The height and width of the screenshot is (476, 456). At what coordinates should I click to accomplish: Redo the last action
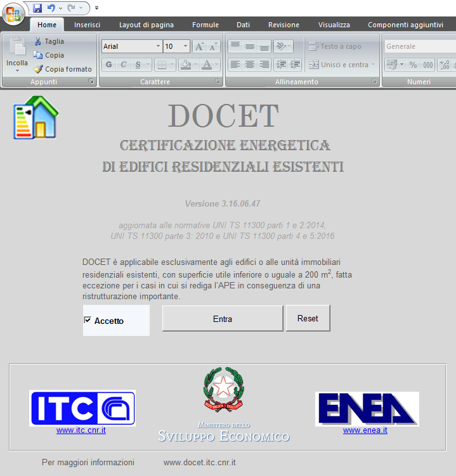(72, 8)
